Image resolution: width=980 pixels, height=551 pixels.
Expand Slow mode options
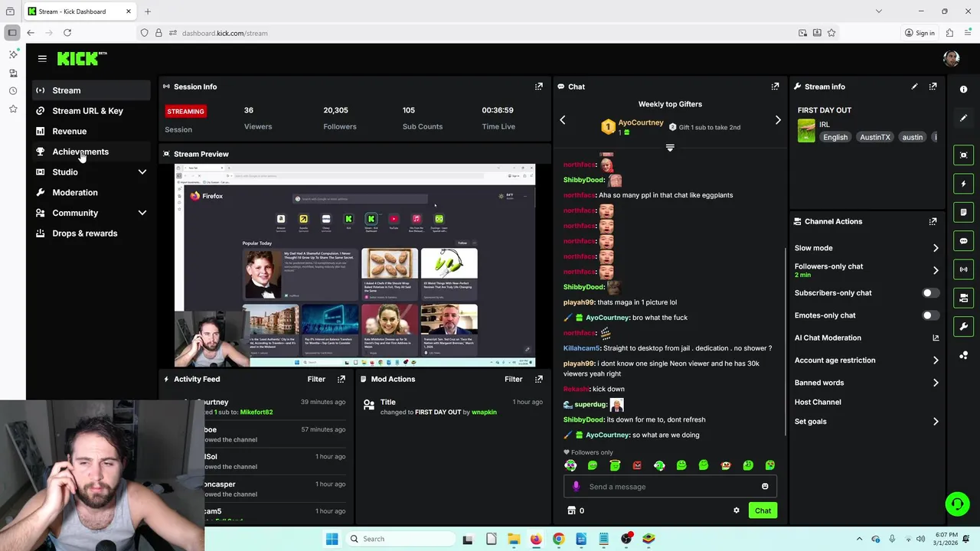click(936, 248)
